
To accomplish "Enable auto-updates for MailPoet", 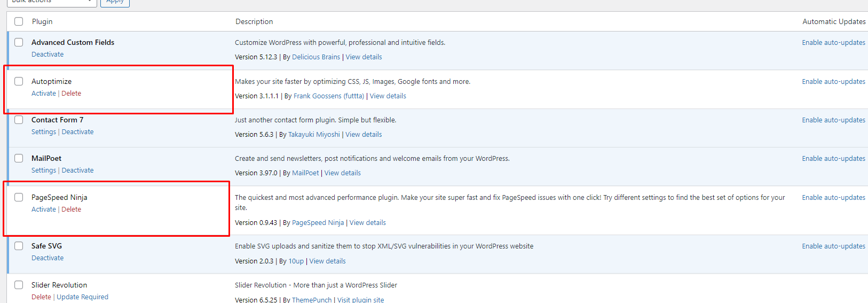I will [834, 159].
